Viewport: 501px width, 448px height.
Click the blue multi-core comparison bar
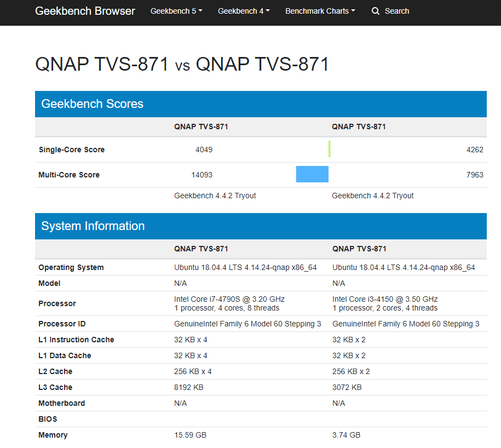point(312,174)
